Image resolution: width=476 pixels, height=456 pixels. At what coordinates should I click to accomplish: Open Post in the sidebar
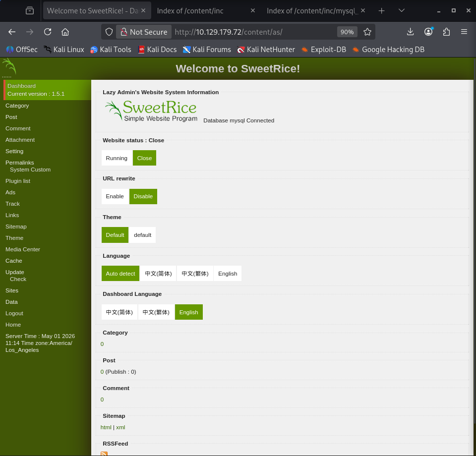click(x=11, y=117)
